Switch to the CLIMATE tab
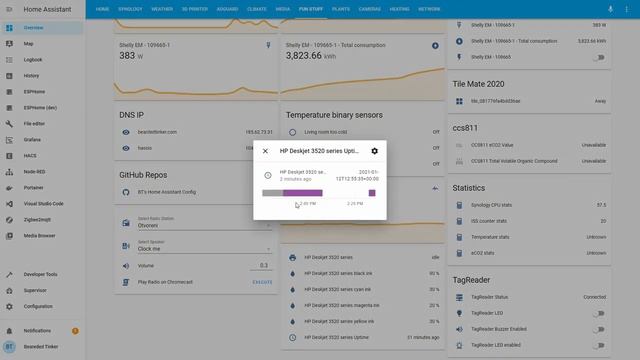The width and height of the screenshot is (640, 360). click(x=257, y=9)
